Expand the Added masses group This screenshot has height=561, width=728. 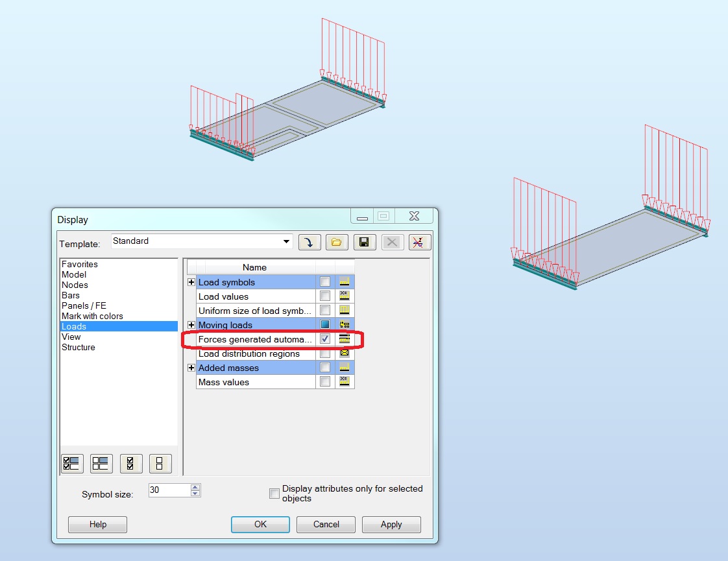pos(190,367)
